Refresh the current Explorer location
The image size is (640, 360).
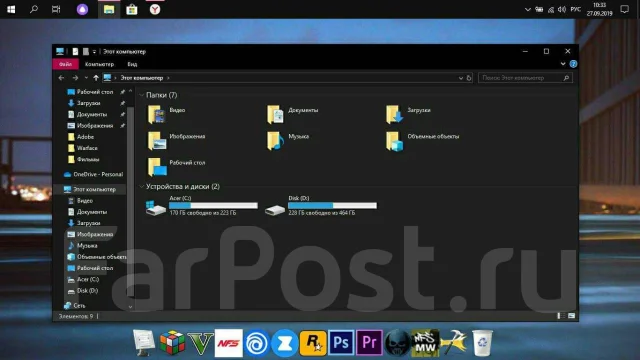pyautogui.click(x=469, y=78)
